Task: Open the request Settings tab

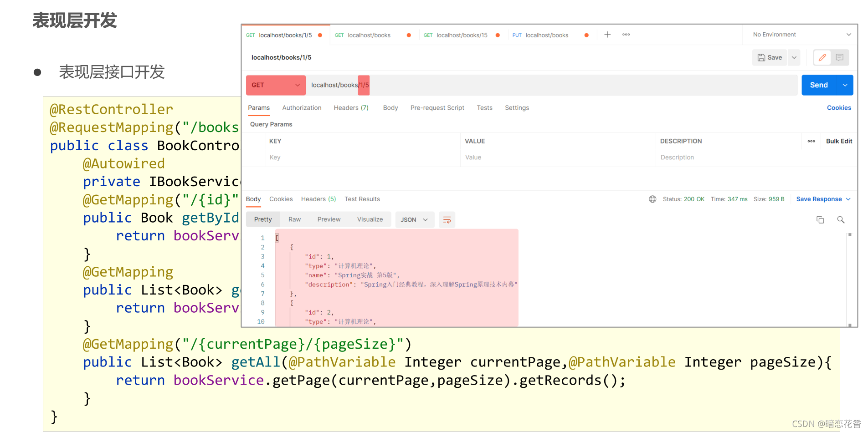Action: click(x=517, y=108)
